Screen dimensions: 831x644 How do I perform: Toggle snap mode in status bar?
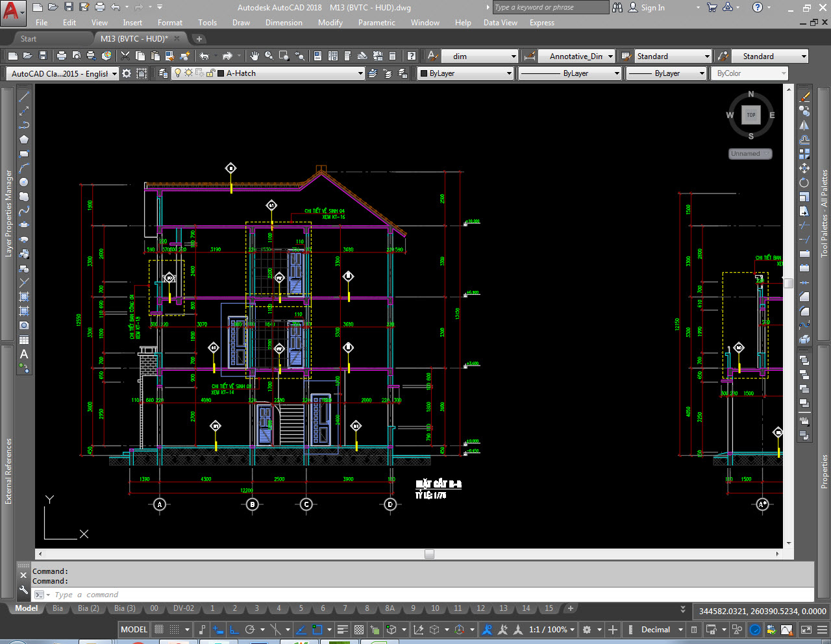point(174,629)
